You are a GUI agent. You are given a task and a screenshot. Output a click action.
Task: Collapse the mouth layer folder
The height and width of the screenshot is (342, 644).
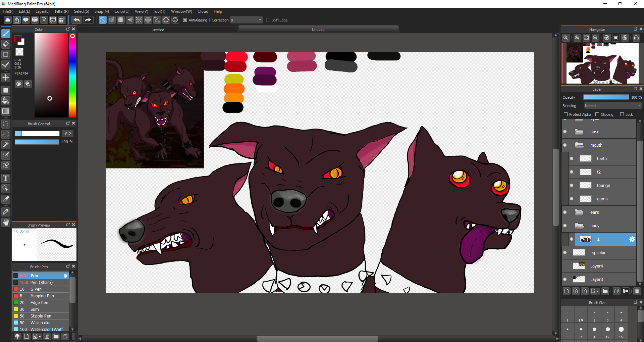click(x=579, y=145)
